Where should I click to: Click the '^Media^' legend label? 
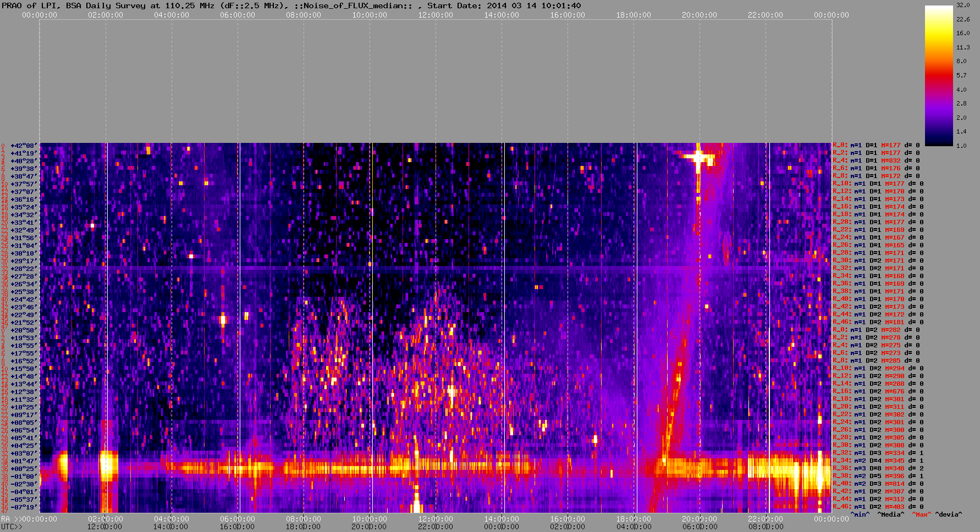[890, 515]
